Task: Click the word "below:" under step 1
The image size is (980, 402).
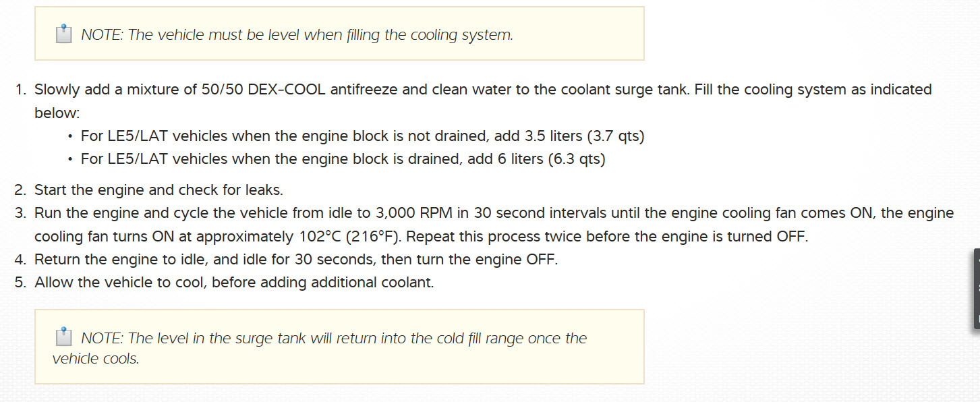Action: [x=57, y=113]
